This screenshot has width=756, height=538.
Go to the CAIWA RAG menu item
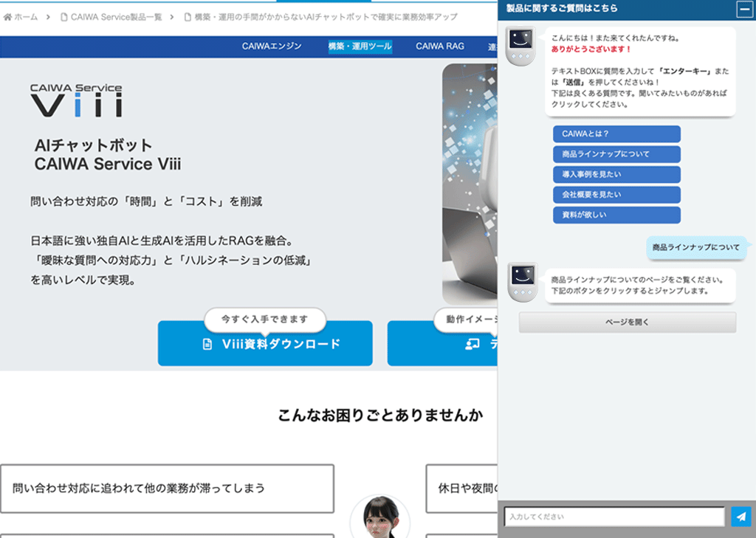(440, 46)
